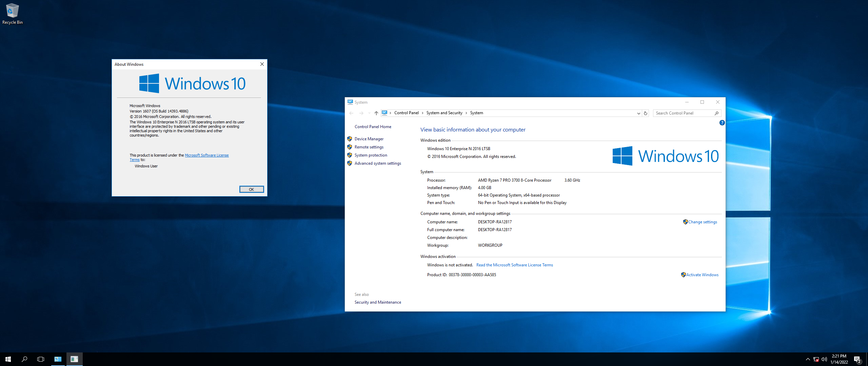Open Remote settings link
Viewport: 868px width, 366px height.
point(369,147)
